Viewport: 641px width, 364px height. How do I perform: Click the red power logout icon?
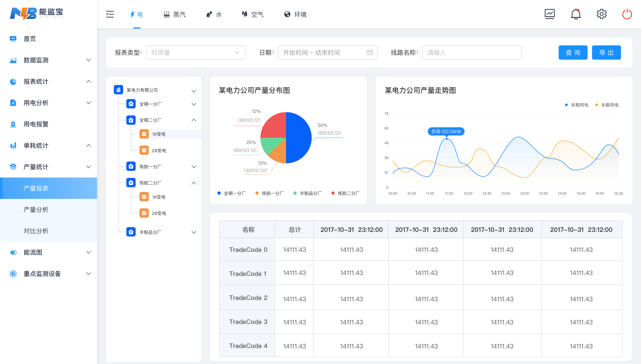627,14
